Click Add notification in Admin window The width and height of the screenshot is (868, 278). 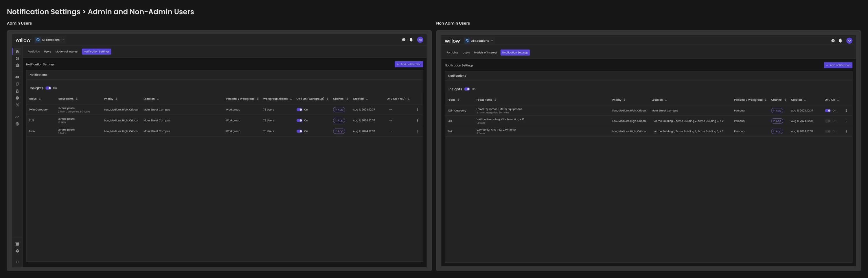point(409,64)
